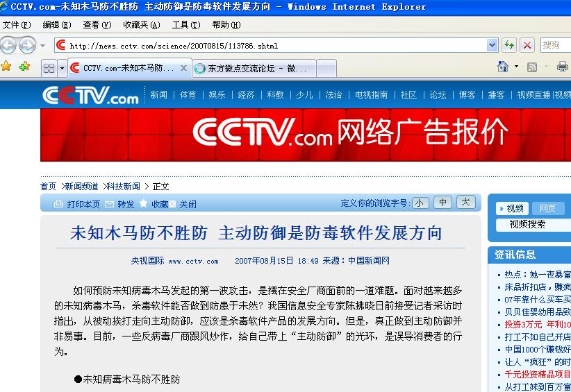Screen dimensions: 571x392
Task: Click the red Stop loading icon
Action: pyautogui.click(x=527, y=46)
